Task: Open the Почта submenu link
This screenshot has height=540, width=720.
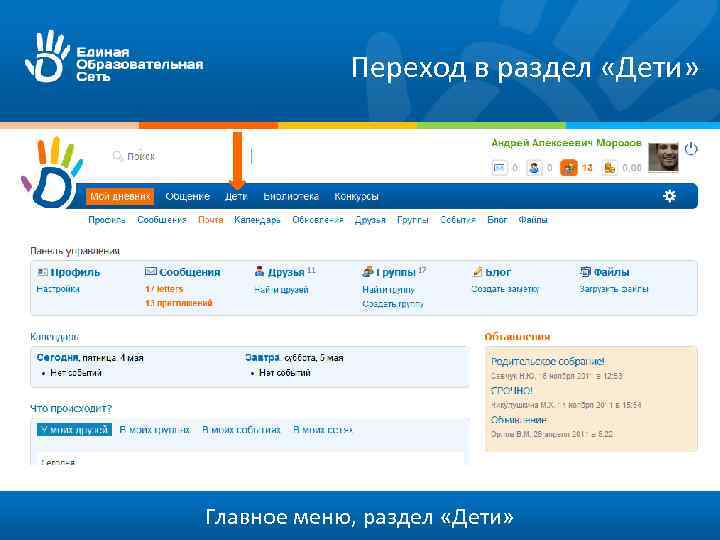Action: (x=211, y=220)
